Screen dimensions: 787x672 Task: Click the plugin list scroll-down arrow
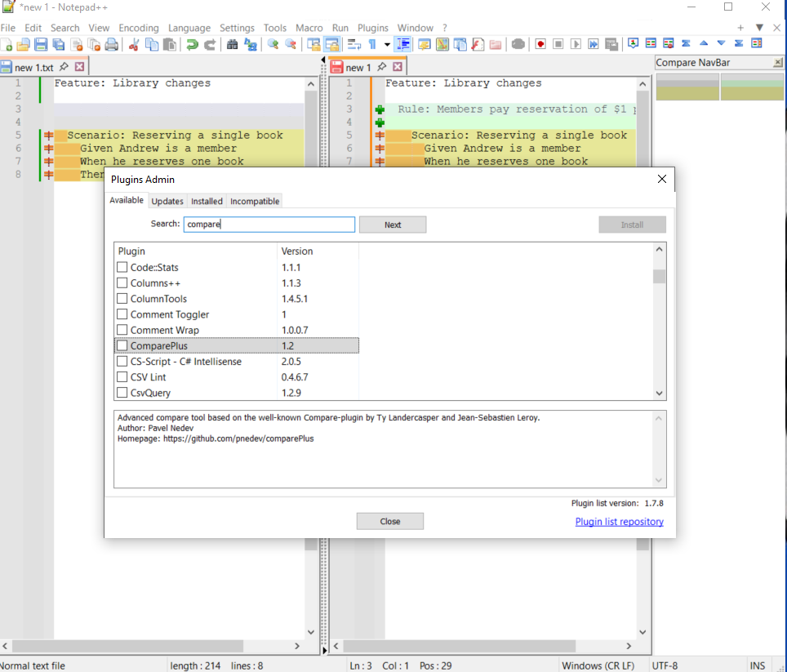coord(659,394)
